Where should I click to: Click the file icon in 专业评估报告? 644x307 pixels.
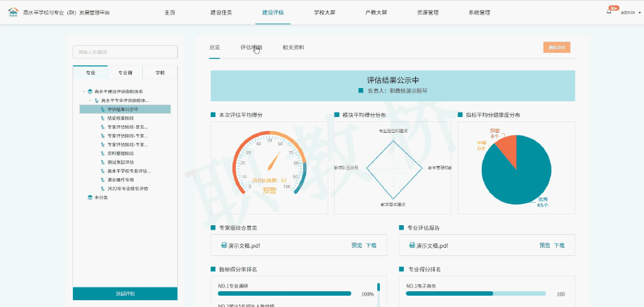click(x=412, y=245)
